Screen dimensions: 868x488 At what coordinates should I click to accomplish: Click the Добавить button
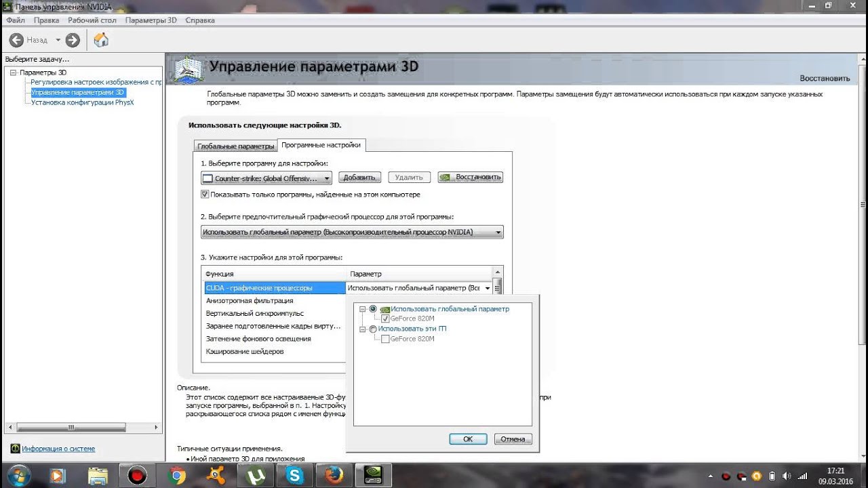click(x=359, y=178)
